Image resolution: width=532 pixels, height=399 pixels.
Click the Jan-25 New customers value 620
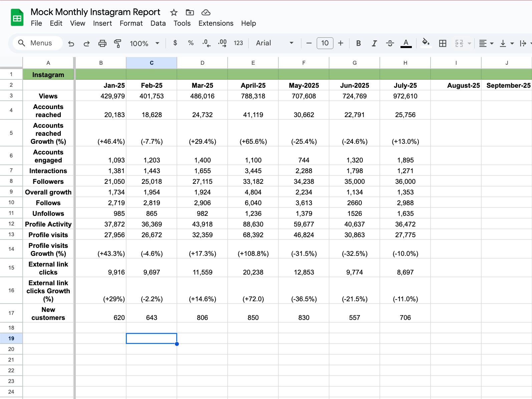coord(101,313)
